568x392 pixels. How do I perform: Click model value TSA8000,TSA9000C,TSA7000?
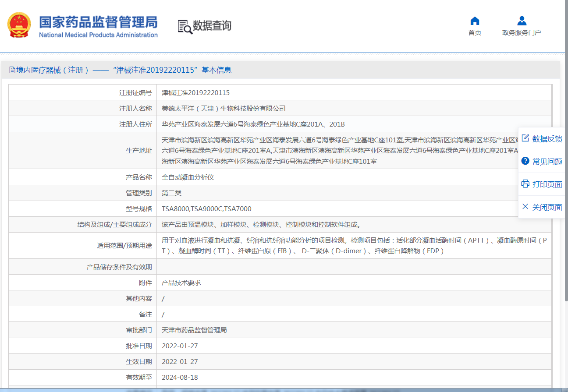[x=206, y=209]
